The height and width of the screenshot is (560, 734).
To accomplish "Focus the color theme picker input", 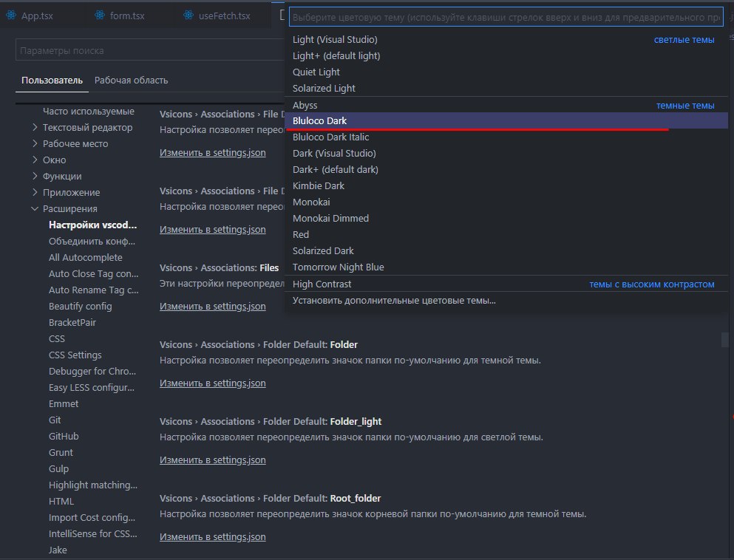I will coord(506,17).
